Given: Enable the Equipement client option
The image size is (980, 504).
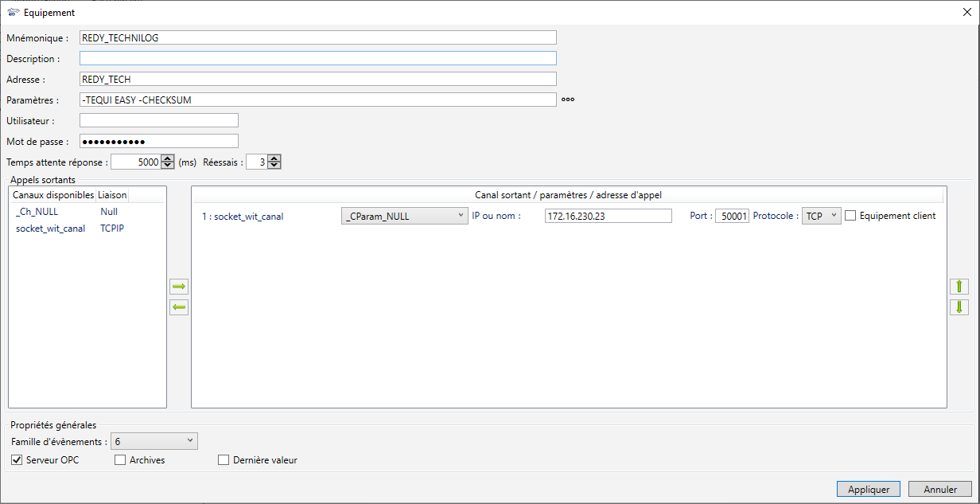Looking at the screenshot, I should tap(850, 216).
